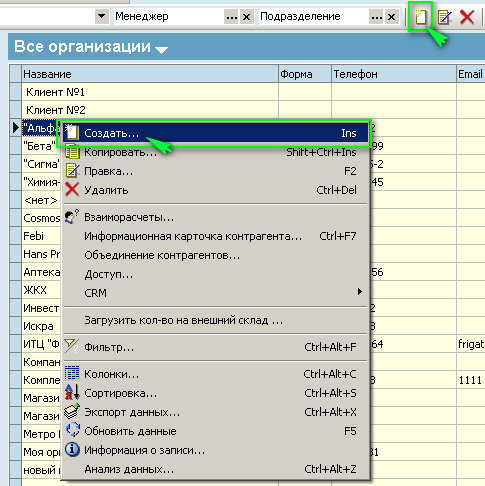Select the Клиент №1 row

tap(150, 92)
